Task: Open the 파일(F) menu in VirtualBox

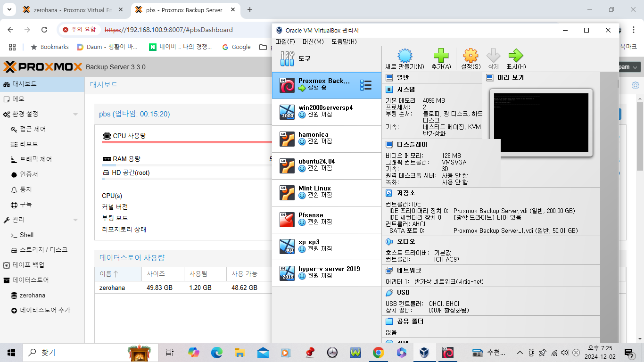Action: (285, 41)
